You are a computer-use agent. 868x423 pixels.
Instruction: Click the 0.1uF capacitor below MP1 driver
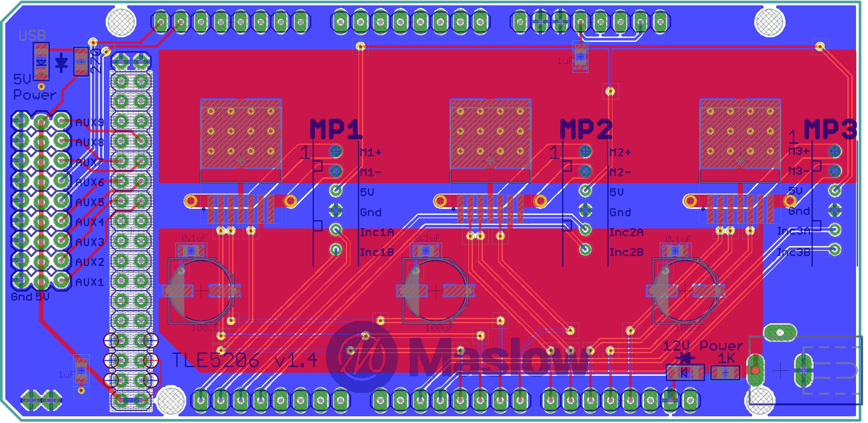191,251
